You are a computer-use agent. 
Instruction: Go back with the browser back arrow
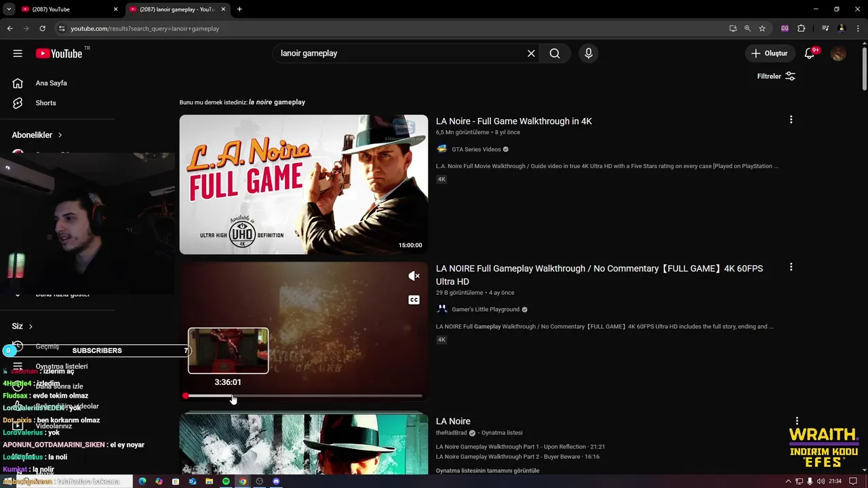9,28
